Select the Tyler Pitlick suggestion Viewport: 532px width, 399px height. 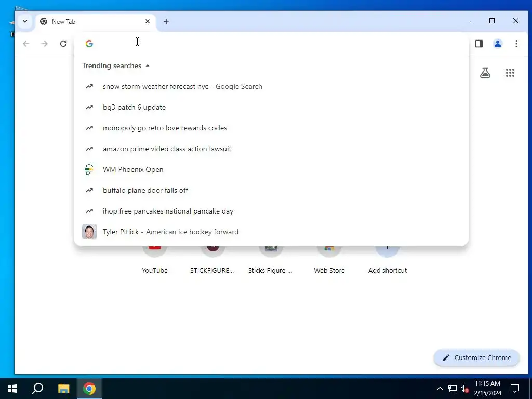[x=271, y=232]
